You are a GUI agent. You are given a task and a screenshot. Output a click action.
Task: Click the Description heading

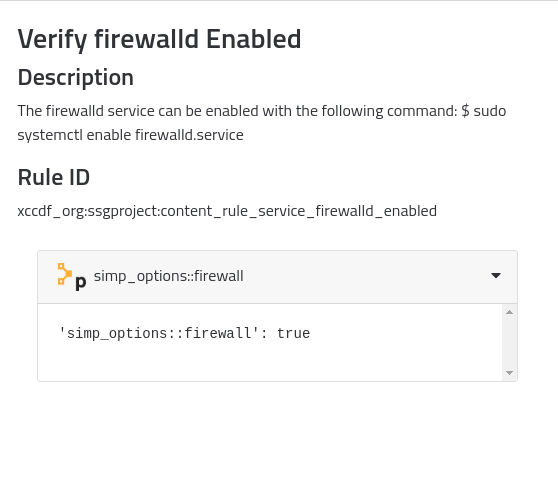[75, 78]
